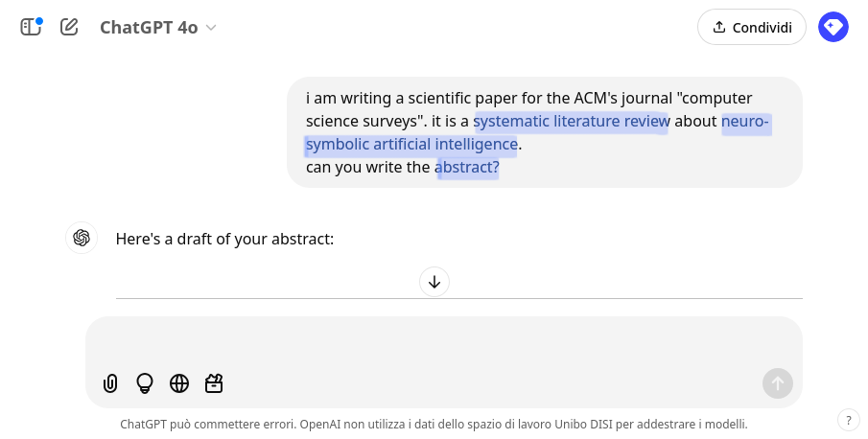868x439 pixels.
Task: Click the chevron next to ChatGPT 4o
Action: click(x=211, y=28)
